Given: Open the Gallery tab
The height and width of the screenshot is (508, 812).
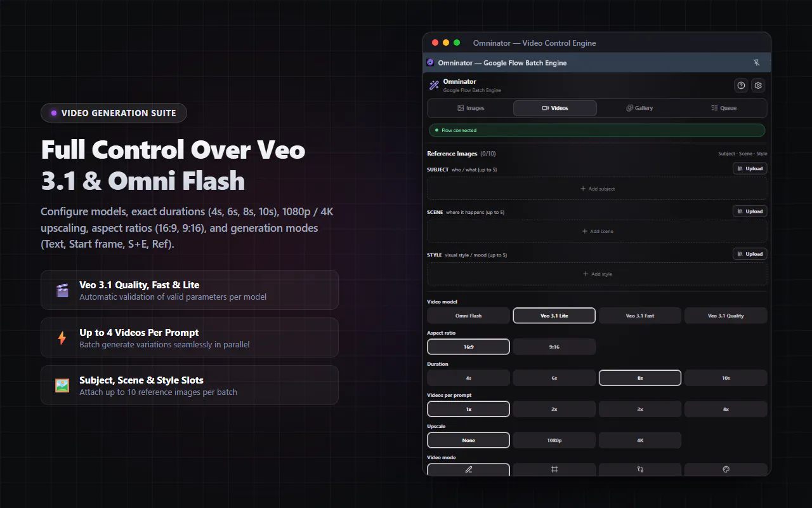Looking at the screenshot, I should pyautogui.click(x=639, y=108).
